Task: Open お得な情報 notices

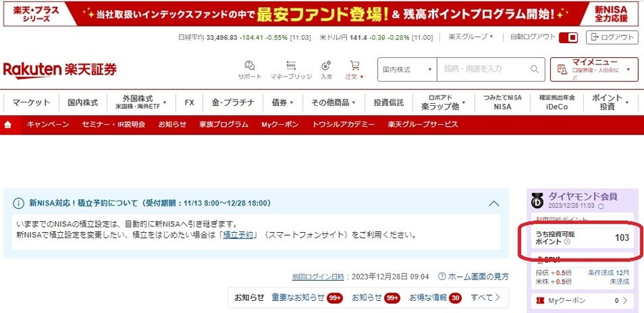Action: [x=428, y=297]
